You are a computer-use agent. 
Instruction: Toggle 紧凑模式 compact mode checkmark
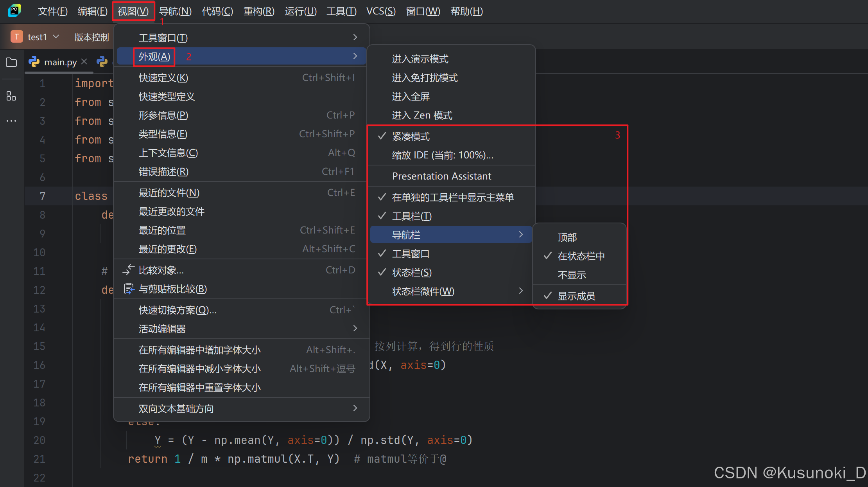coord(411,137)
